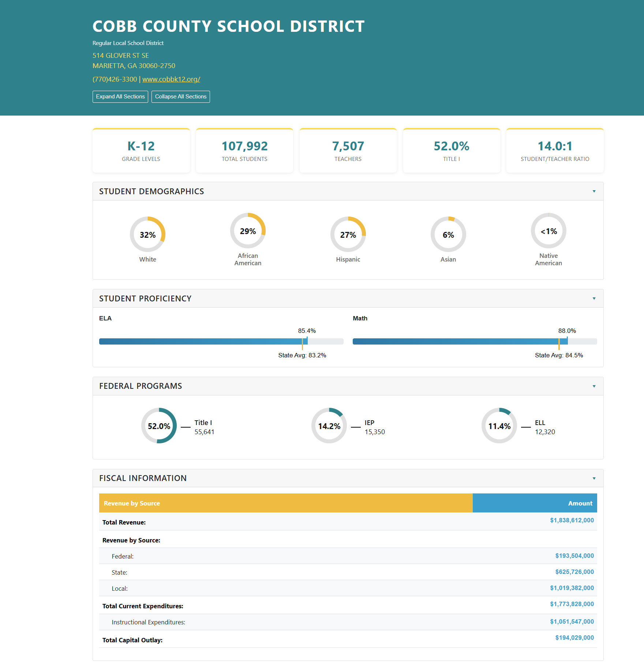Click the Federal revenue amount $193,504,000
The image size is (644, 669).
coord(574,556)
